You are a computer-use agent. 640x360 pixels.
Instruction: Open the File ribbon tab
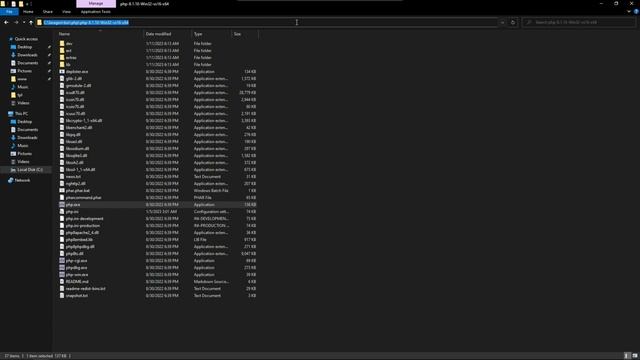pos(9,12)
